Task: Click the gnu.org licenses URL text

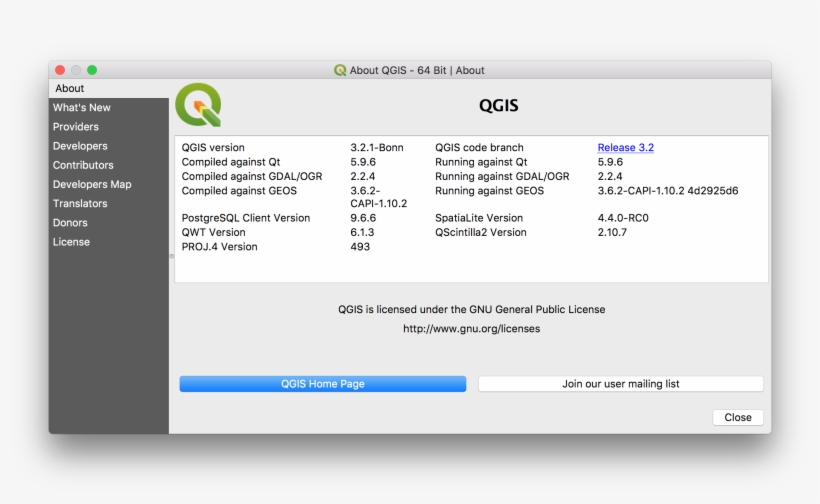Action: [x=471, y=329]
